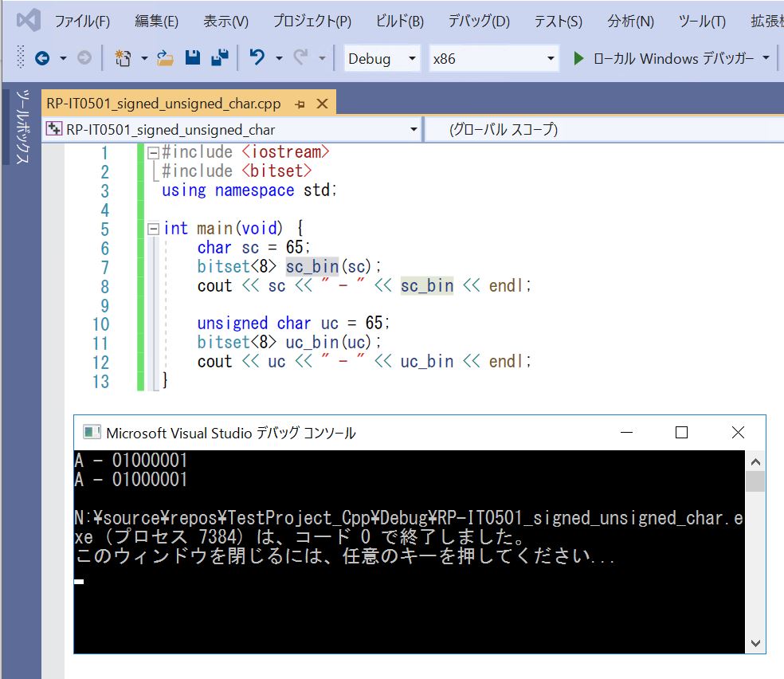Collapse the main function block at line 5
Screen dimensions: 784x679
(x=153, y=230)
